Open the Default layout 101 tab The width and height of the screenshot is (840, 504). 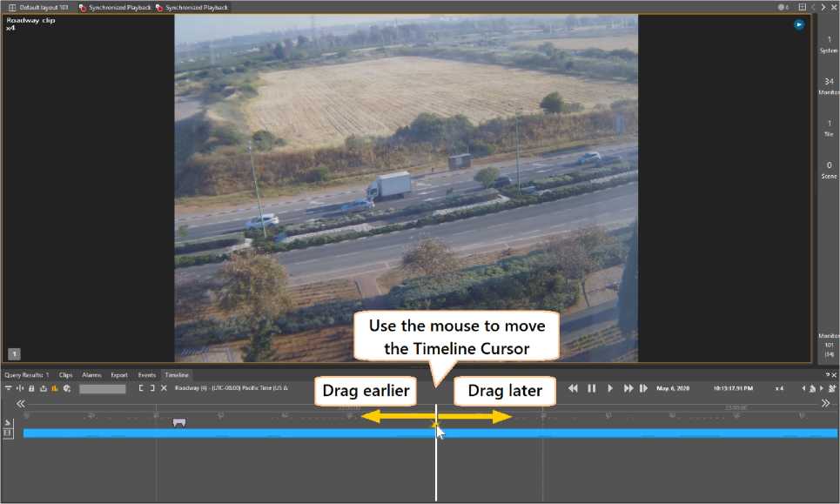coord(38,7)
